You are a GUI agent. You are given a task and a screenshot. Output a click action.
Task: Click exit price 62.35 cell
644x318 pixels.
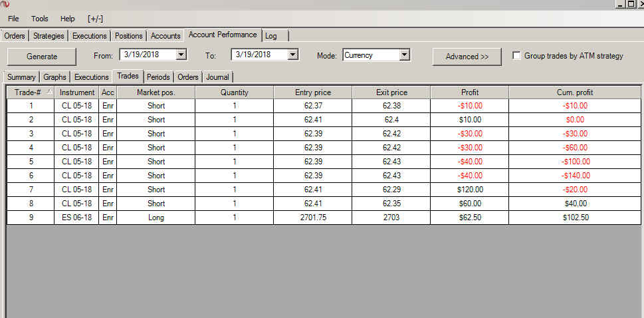point(391,204)
